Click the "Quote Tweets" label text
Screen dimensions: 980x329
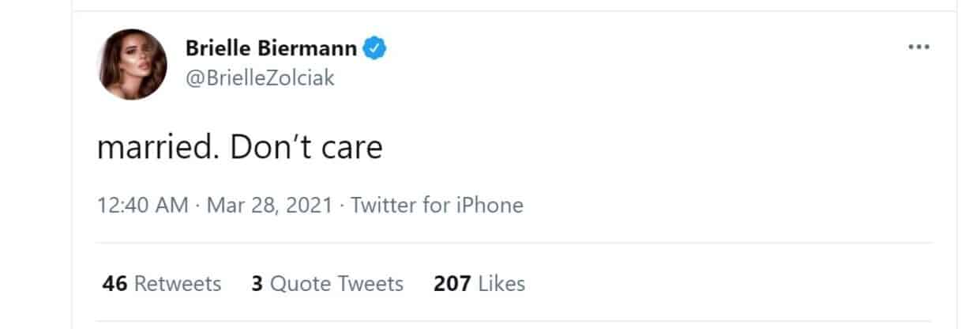(x=336, y=283)
